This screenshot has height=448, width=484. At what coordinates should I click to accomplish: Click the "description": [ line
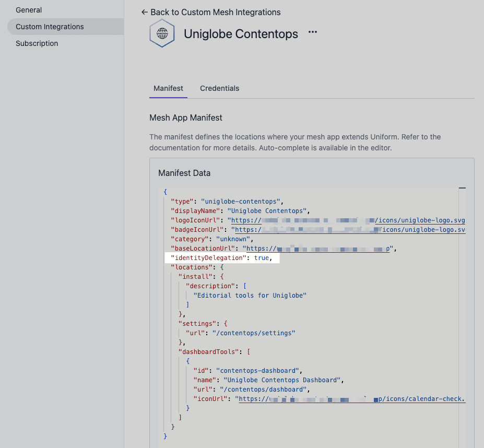(x=216, y=286)
